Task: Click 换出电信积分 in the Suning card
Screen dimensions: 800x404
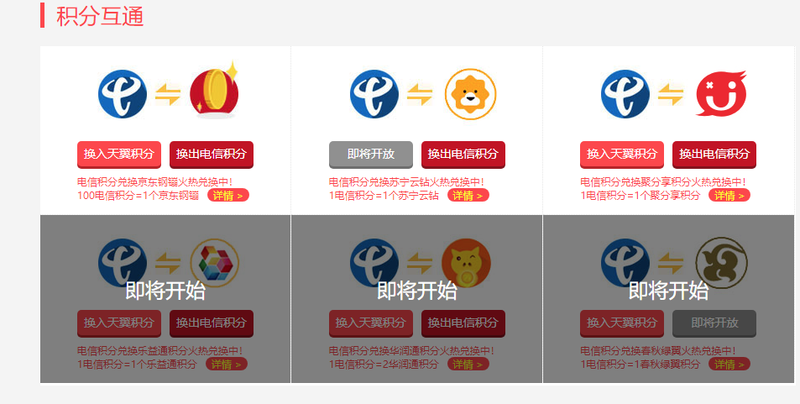Action: point(463,155)
